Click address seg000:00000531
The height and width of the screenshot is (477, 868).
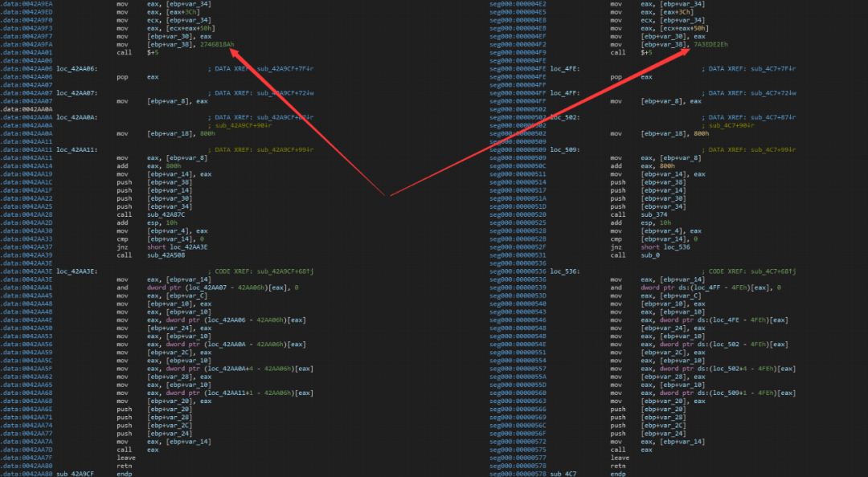pyautogui.click(x=518, y=255)
